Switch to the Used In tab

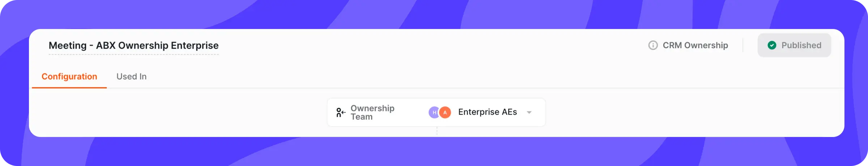coord(131,76)
